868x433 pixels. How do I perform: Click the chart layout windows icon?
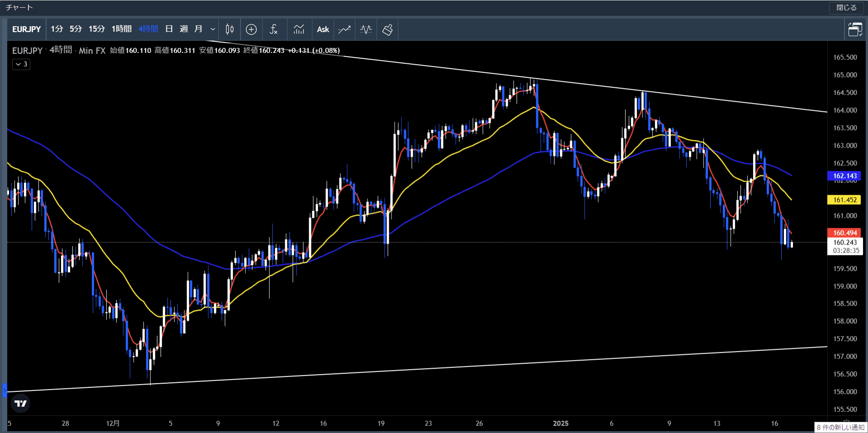pos(855,29)
